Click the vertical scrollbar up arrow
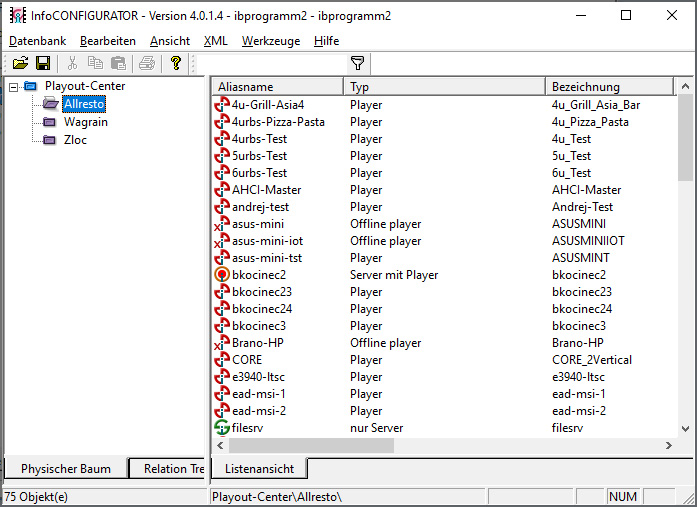Image resolution: width=697 pixels, height=507 pixels. click(x=685, y=86)
